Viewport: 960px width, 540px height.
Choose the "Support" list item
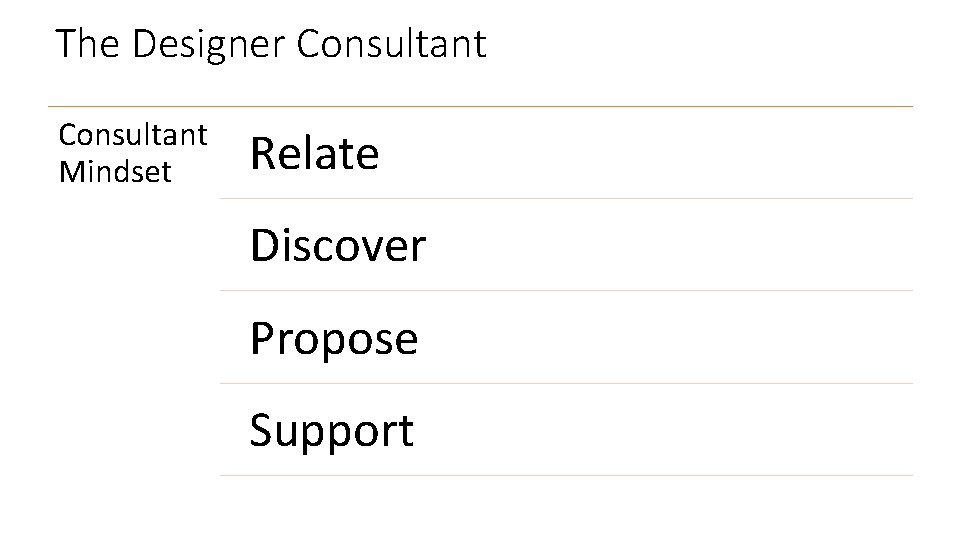click(x=331, y=431)
